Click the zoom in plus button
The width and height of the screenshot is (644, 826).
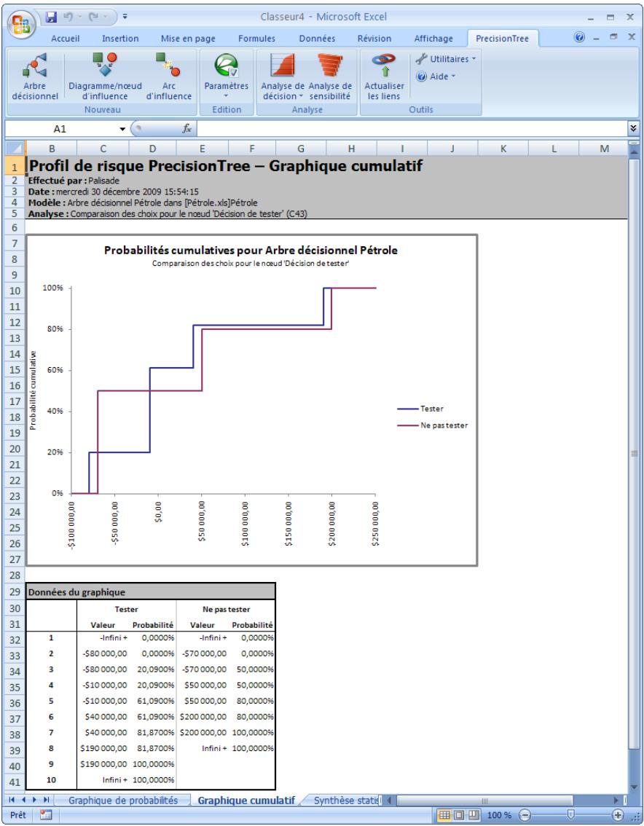click(619, 814)
